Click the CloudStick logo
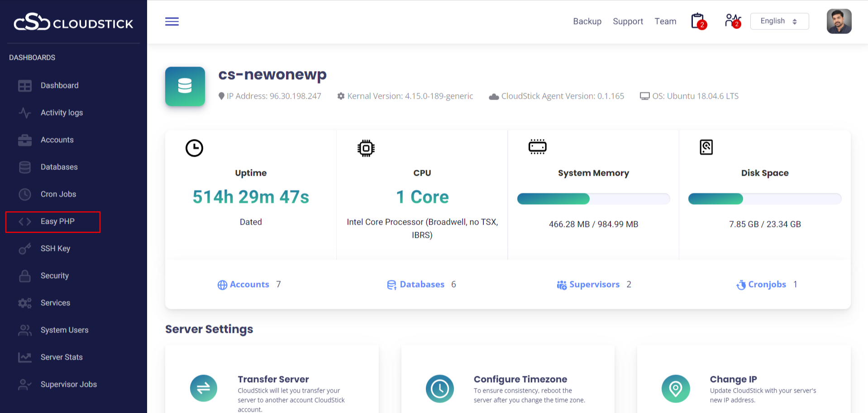 click(73, 23)
